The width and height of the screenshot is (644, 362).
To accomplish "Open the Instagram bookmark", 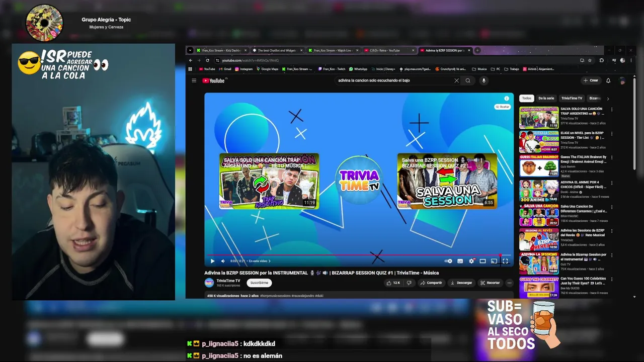I will pos(244,69).
